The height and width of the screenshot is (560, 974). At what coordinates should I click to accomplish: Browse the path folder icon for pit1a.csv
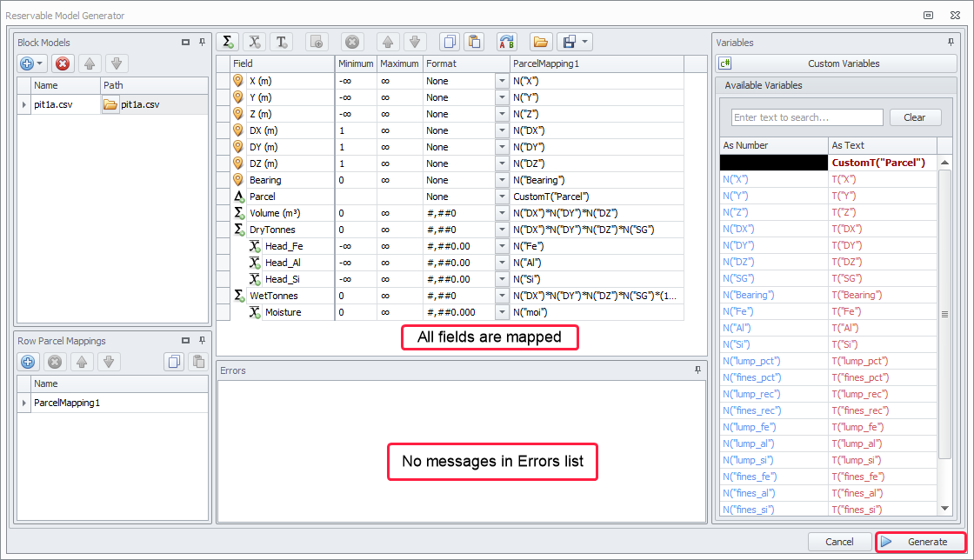110,104
